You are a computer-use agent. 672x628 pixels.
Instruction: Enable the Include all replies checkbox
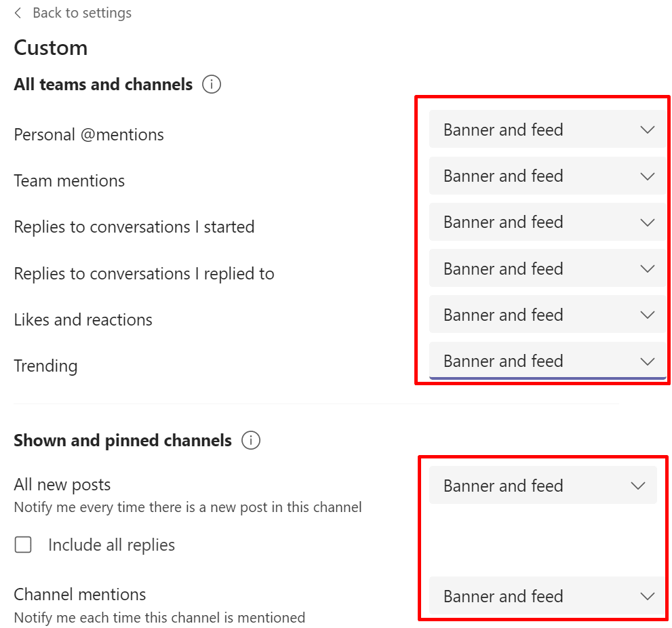(23, 545)
